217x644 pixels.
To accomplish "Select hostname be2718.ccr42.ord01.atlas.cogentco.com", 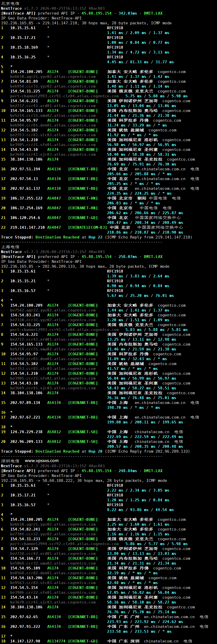I will coord(53,554).
